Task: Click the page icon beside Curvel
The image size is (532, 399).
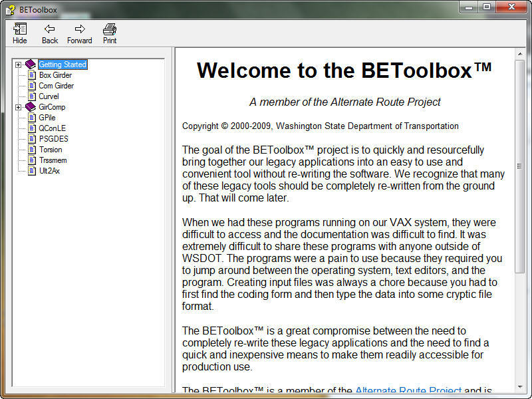Action: click(32, 96)
